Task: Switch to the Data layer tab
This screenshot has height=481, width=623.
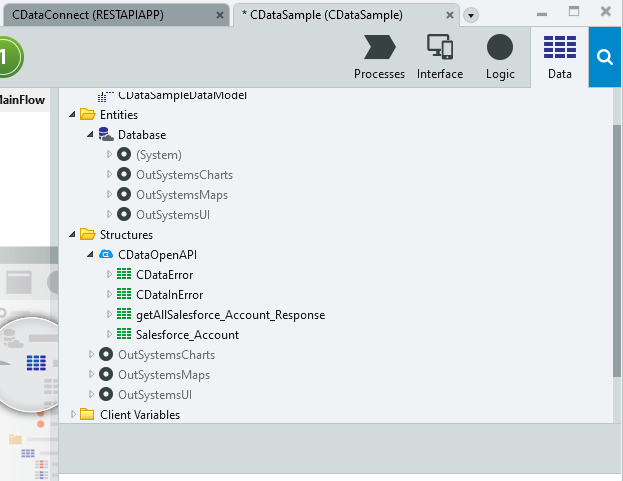Action: pyautogui.click(x=560, y=57)
